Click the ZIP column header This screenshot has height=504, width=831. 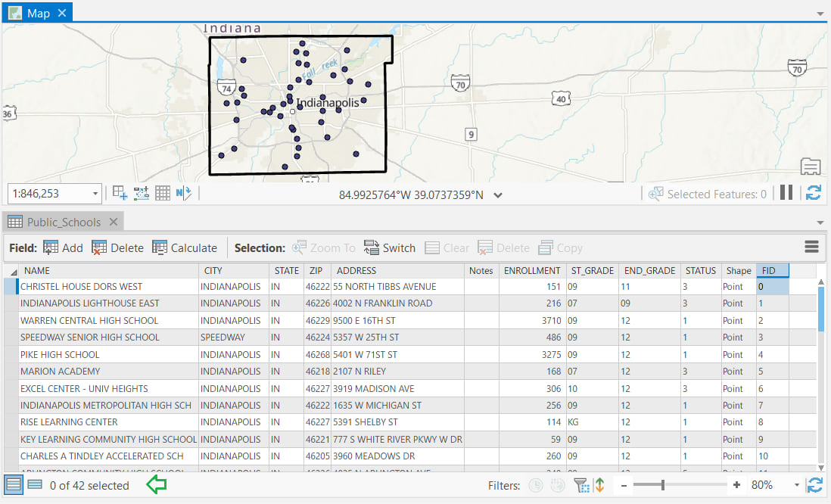[x=317, y=271]
